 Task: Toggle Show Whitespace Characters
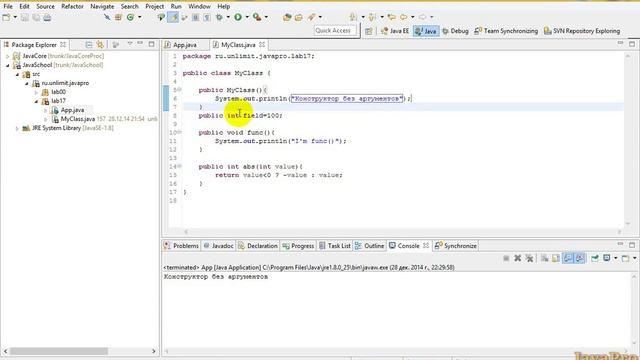coord(207,17)
